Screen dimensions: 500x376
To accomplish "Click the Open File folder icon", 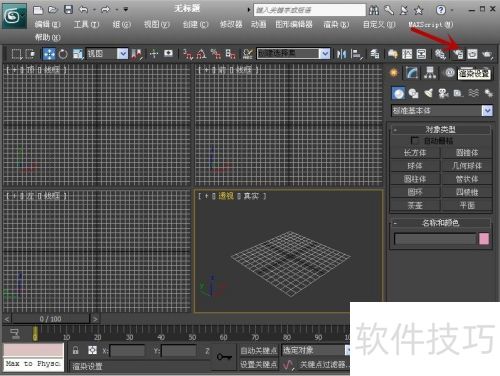I will 53,10.
